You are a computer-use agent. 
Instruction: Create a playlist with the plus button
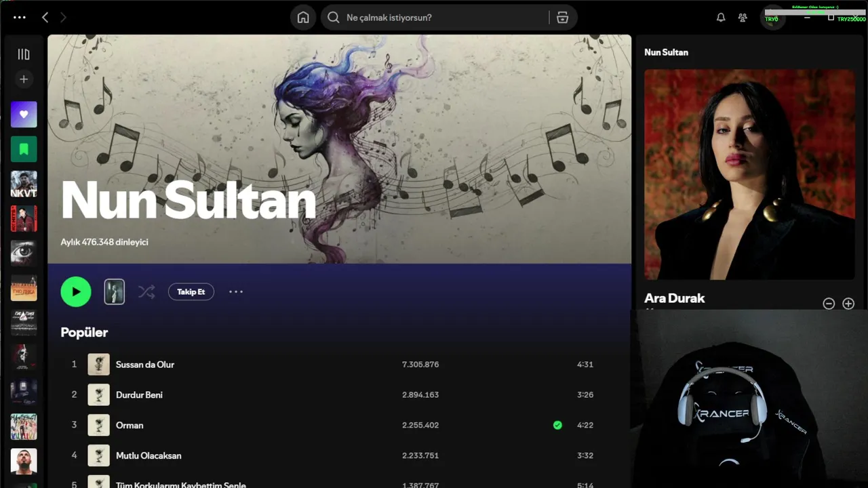(x=24, y=79)
